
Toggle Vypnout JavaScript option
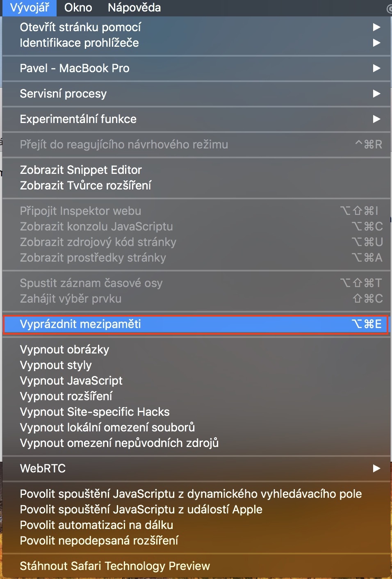[x=71, y=381]
